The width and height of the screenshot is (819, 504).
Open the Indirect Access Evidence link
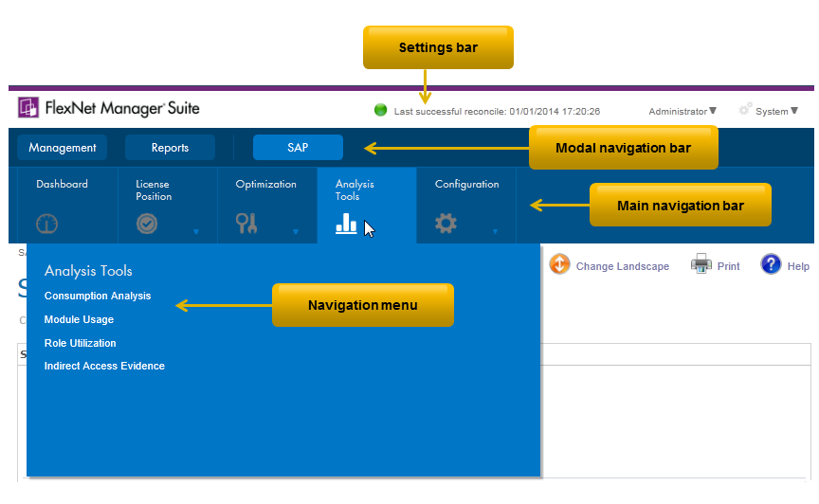(x=104, y=366)
